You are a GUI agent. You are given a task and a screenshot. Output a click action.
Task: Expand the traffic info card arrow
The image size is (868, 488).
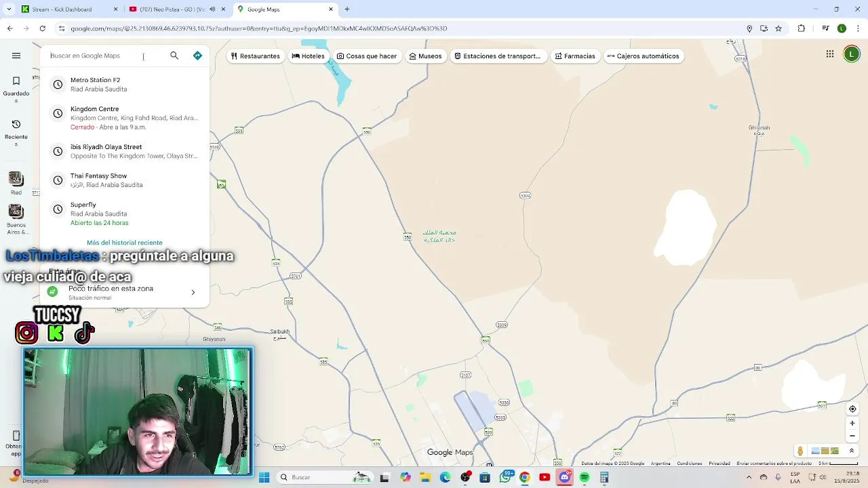pos(193,293)
